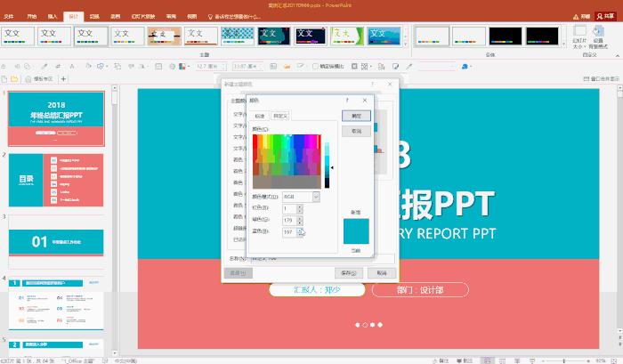This screenshot has width=623, height=364.
Task: Open the 模板专区 template tab
Action: point(39,79)
